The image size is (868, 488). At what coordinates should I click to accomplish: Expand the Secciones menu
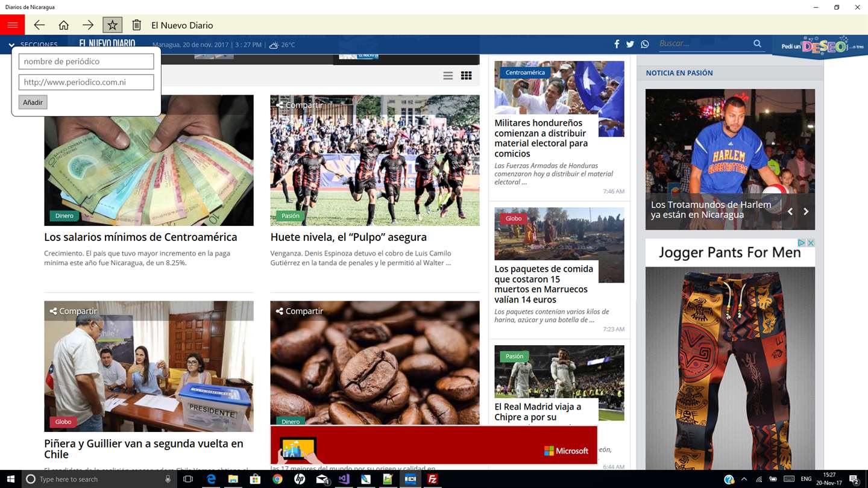tap(33, 45)
